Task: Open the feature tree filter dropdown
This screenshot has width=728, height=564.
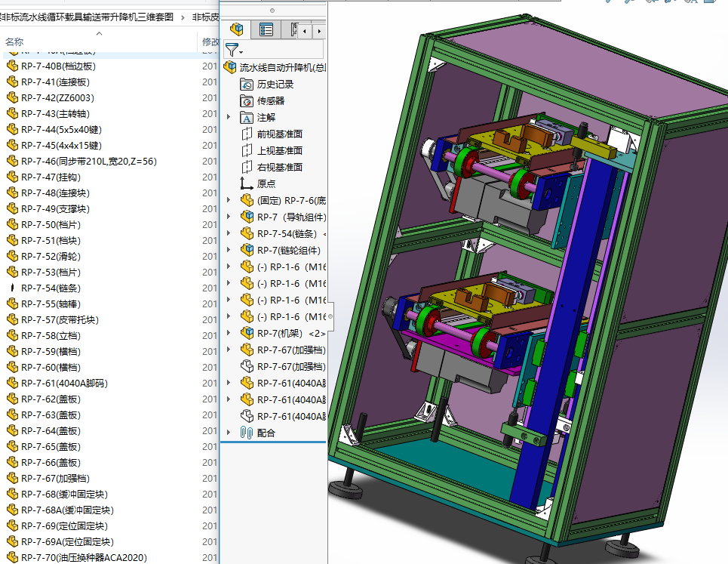Action: pos(234,50)
